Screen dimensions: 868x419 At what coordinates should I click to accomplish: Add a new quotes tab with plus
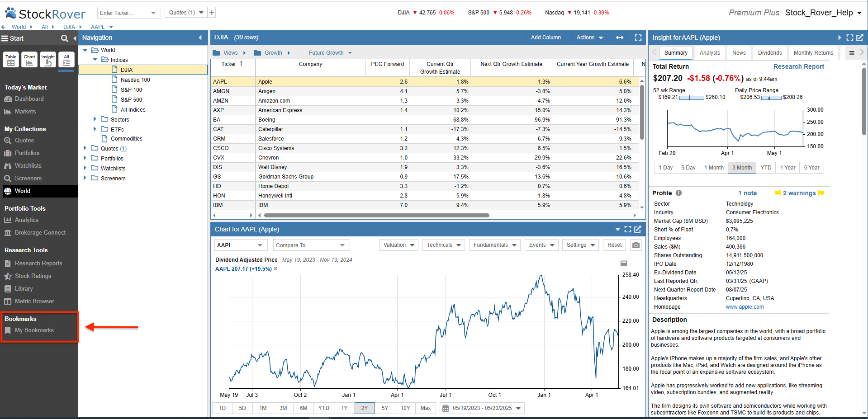[x=212, y=13]
